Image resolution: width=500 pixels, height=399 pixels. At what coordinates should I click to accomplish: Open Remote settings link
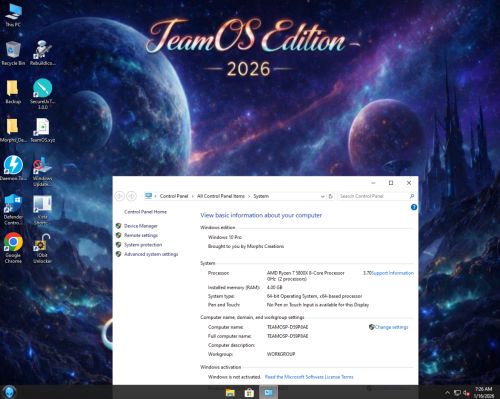pyautogui.click(x=141, y=235)
